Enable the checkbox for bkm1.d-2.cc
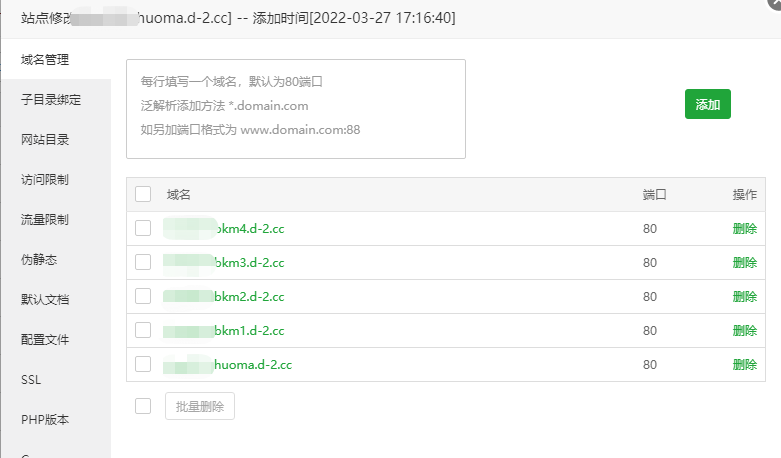The width and height of the screenshot is (781, 458). (143, 330)
